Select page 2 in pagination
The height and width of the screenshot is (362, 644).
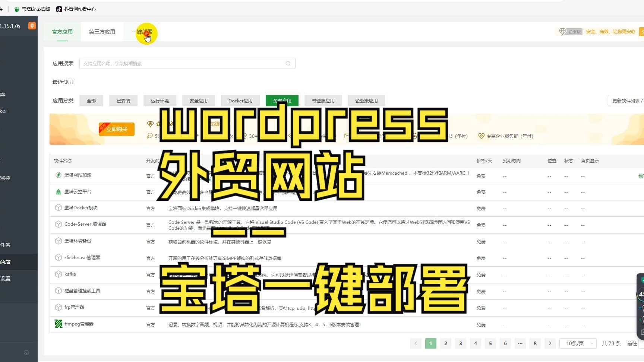tap(446, 343)
